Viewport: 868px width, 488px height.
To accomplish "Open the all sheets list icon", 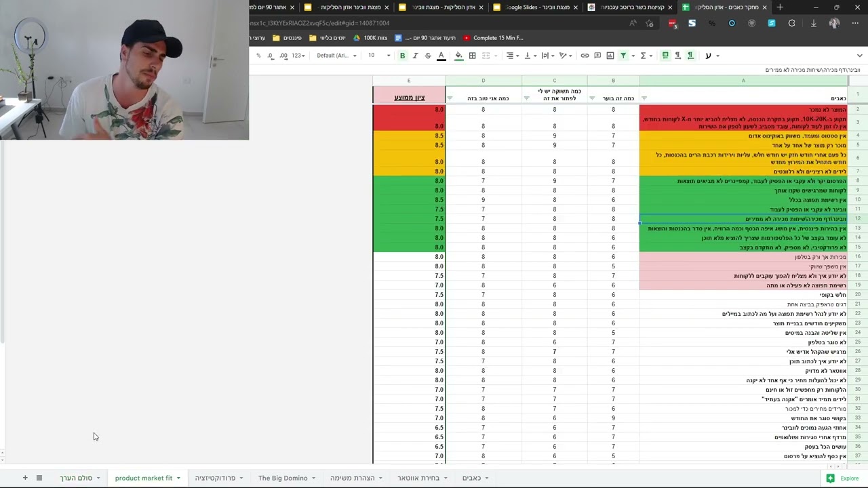I will [39, 478].
